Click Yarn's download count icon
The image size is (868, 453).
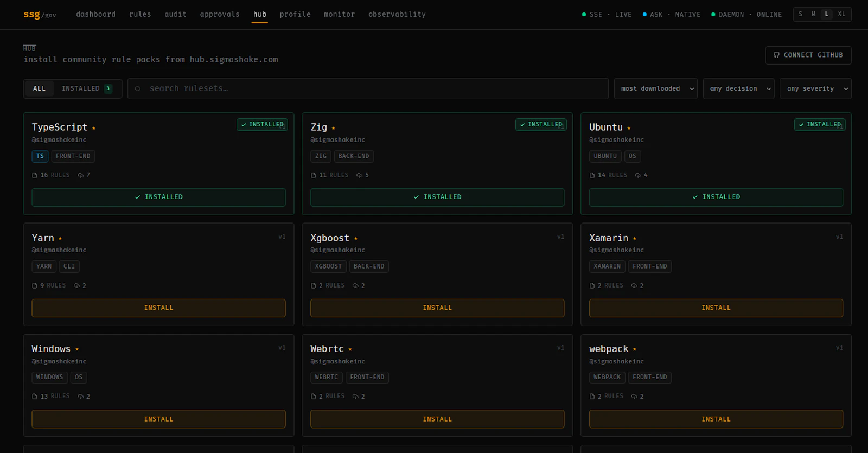[76, 286]
